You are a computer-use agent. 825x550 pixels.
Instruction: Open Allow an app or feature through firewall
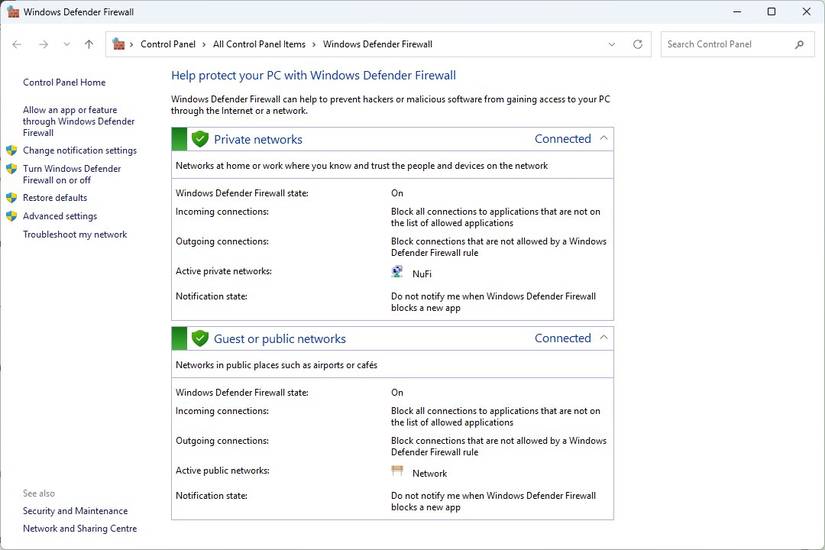(78, 122)
